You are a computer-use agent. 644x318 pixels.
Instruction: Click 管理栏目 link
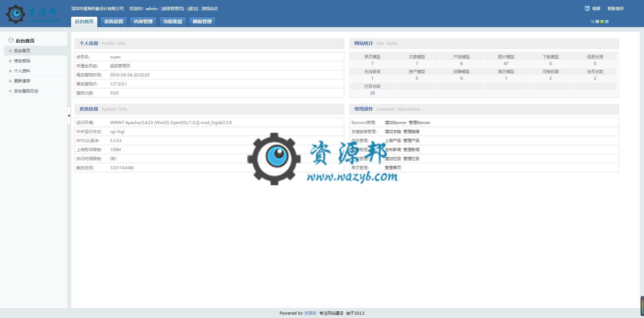pos(411,159)
